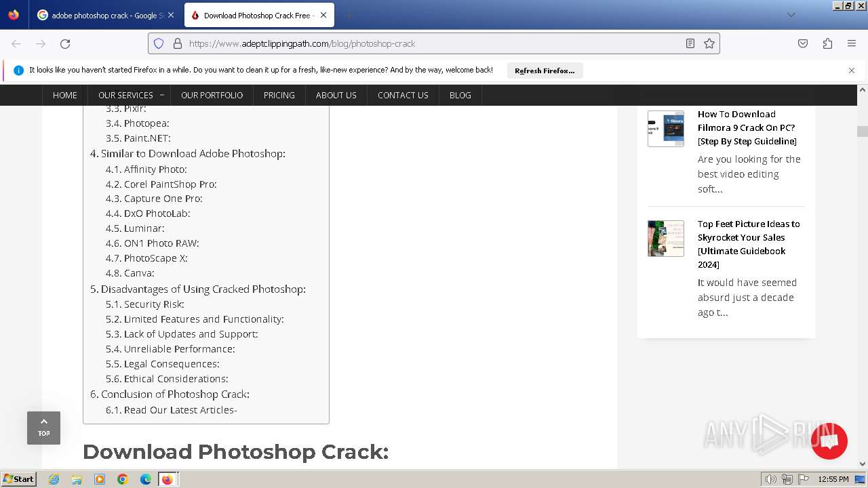Image resolution: width=868 pixels, height=488 pixels.
Task: Launch Internet Explorer from taskbar
Action: point(54,479)
